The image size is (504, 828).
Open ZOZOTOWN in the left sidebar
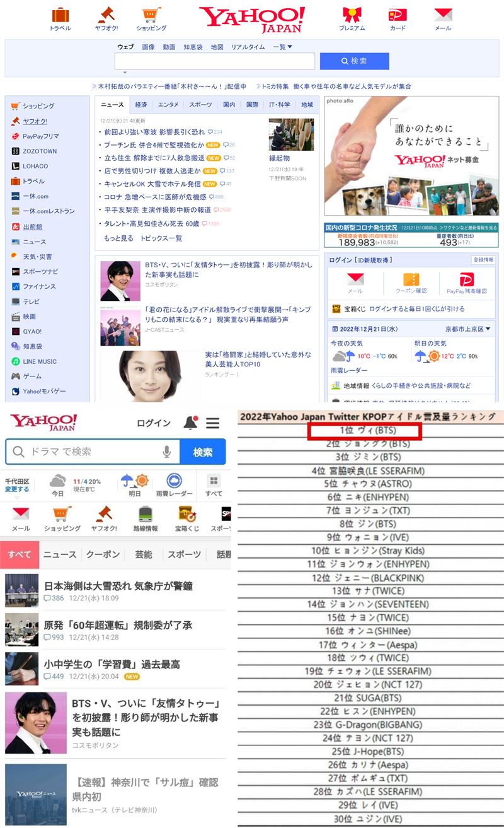(x=40, y=151)
